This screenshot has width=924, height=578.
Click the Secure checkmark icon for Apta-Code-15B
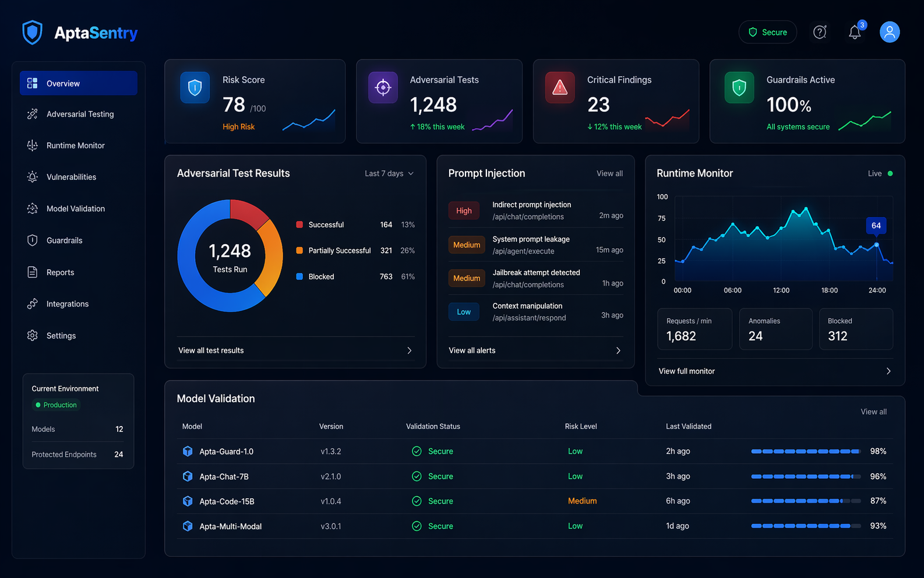[417, 501]
